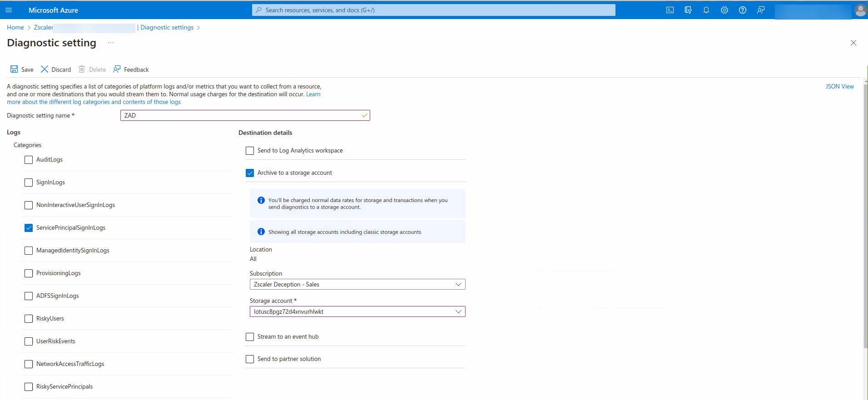
Task: Open Diagnostic settings breadcrumb link
Action: 167,27
